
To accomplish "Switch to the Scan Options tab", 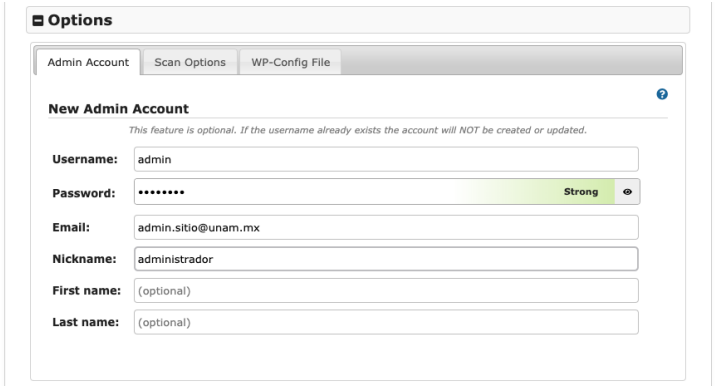I will 190,62.
